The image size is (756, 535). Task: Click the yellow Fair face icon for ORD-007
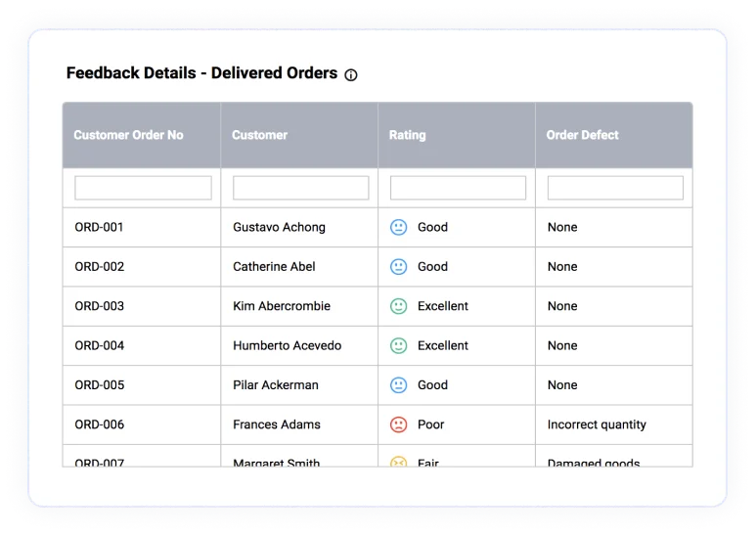click(x=399, y=462)
